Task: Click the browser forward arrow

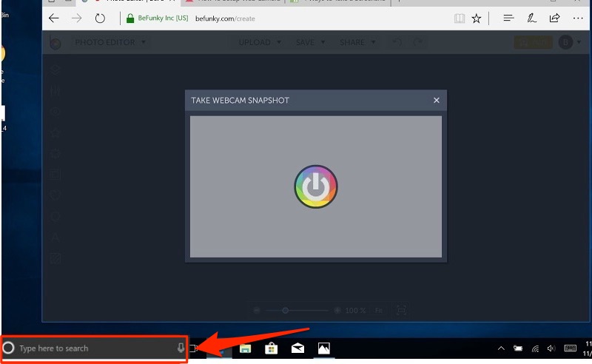Action: tap(77, 18)
